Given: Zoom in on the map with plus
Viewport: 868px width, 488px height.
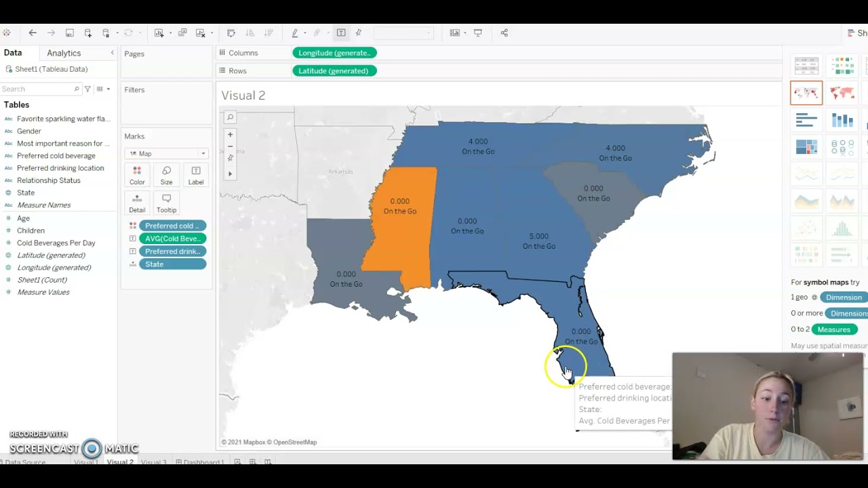Looking at the screenshot, I should 230,135.
